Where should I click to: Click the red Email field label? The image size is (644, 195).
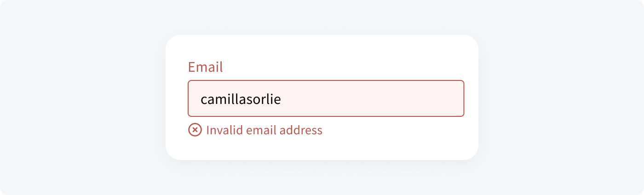tap(205, 67)
